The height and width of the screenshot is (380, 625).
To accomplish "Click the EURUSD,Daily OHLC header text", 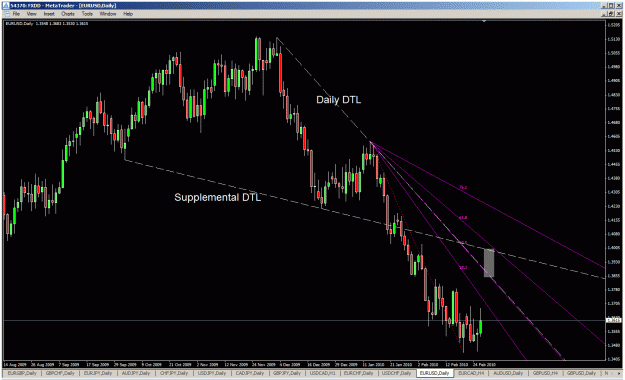I will tap(47, 24).
